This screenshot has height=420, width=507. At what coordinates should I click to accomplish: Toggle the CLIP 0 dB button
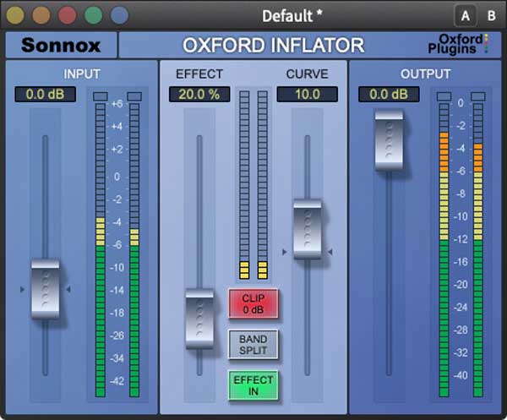(x=253, y=303)
